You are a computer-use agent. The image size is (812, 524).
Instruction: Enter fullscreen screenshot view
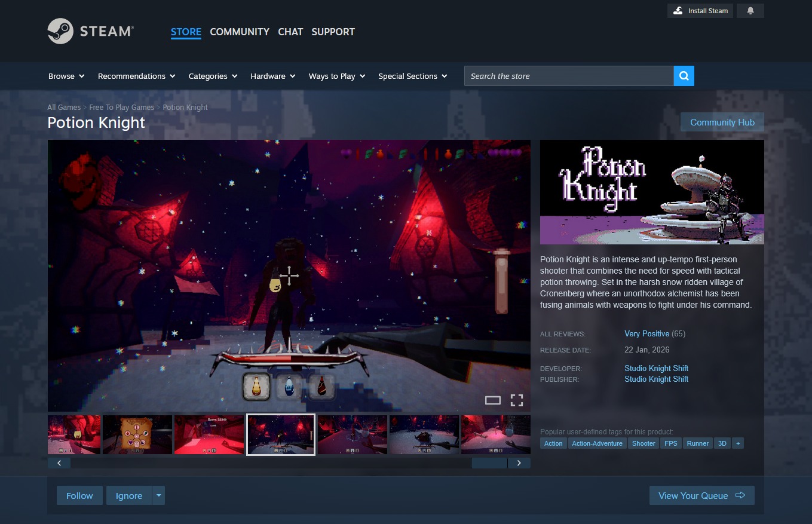pos(516,400)
